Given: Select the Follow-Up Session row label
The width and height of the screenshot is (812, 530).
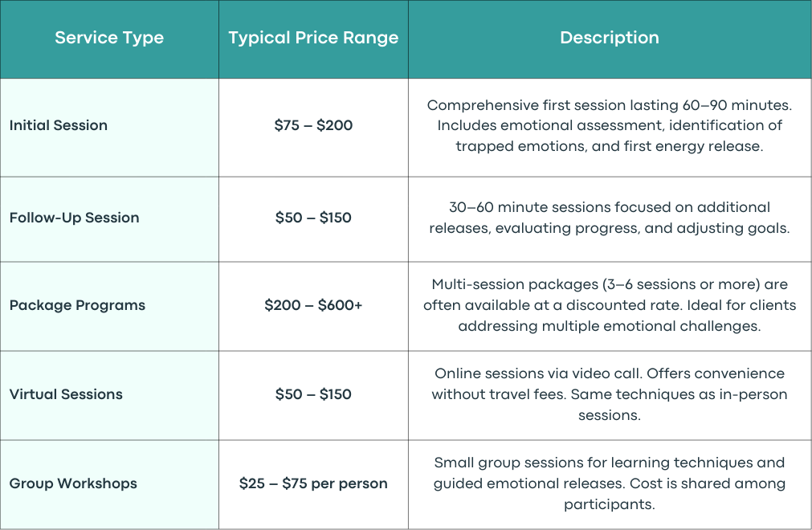Looking at the screenshot, I should tap(74, 218).
